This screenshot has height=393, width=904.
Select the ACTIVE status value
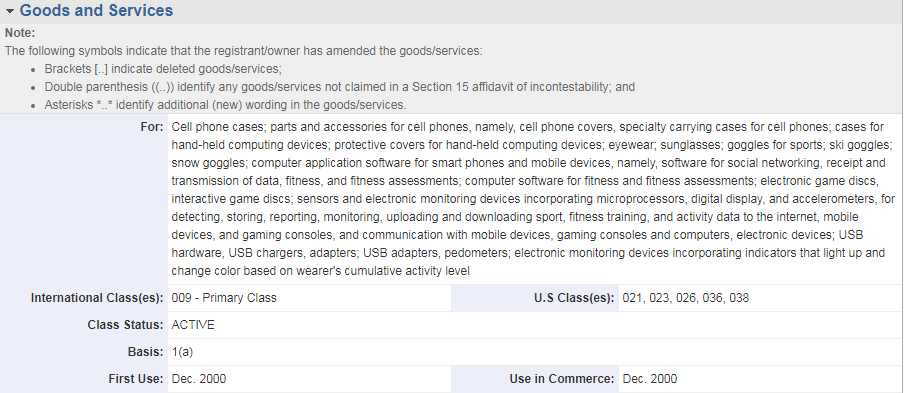point(193,325)
